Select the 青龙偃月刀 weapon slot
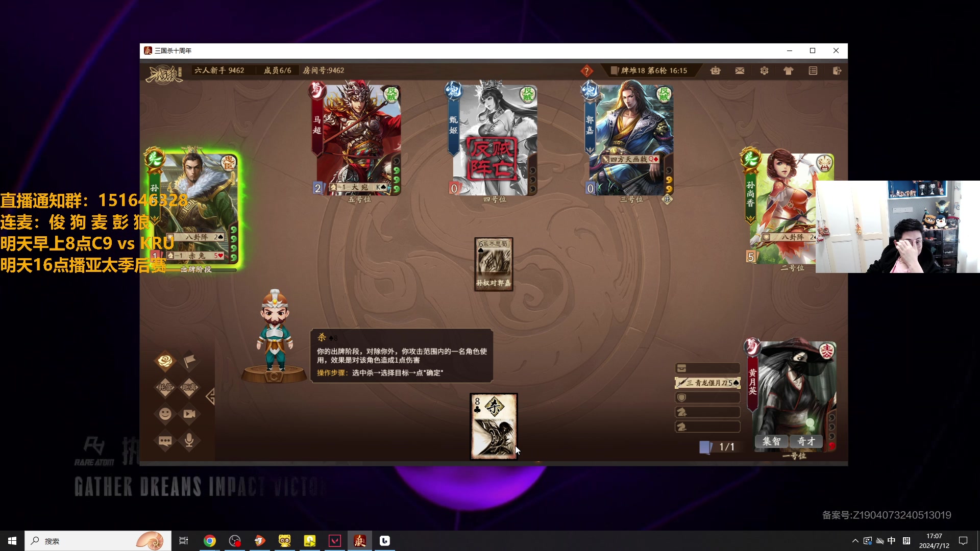This screenshot has height=551, width=980. pos(707,383)
